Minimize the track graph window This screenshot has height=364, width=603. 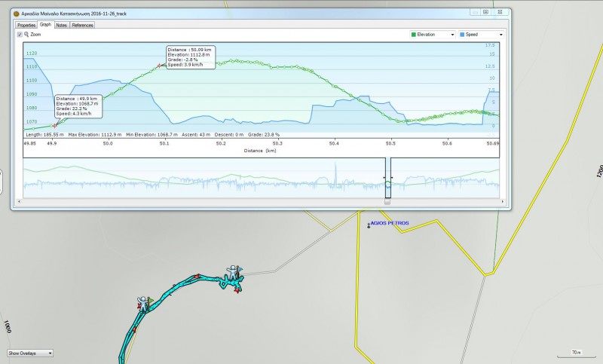[476, 12]
